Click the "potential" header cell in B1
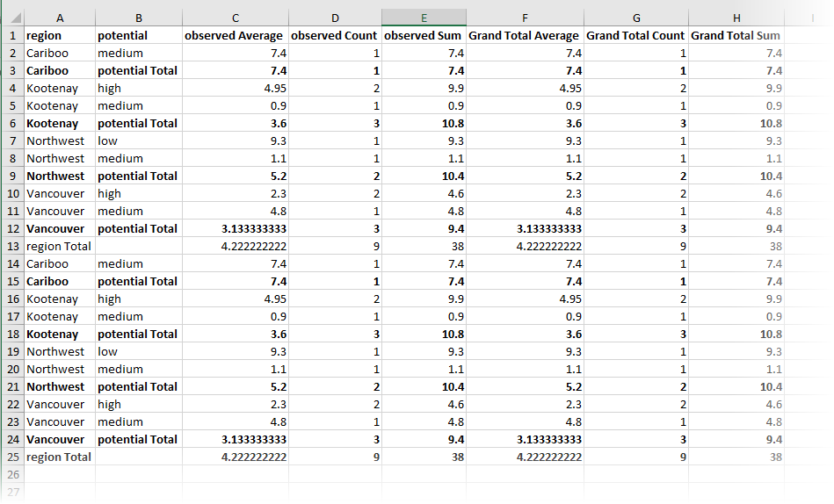This screenshot has width=834, height=504. point(138,36)
